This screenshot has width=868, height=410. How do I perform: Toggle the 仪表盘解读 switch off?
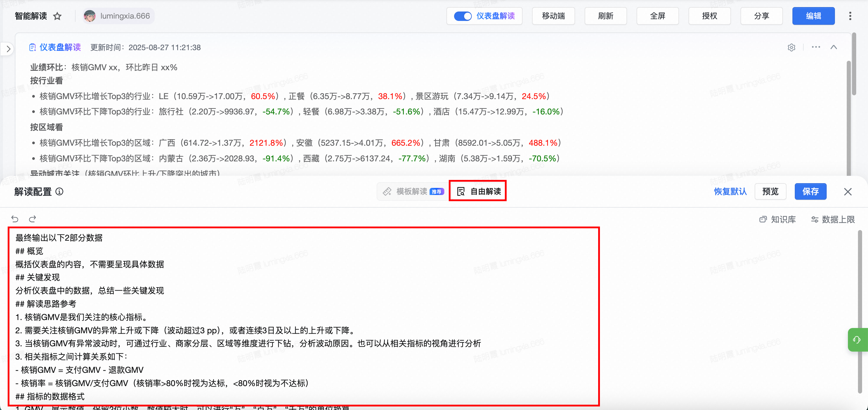click(463, 16)
